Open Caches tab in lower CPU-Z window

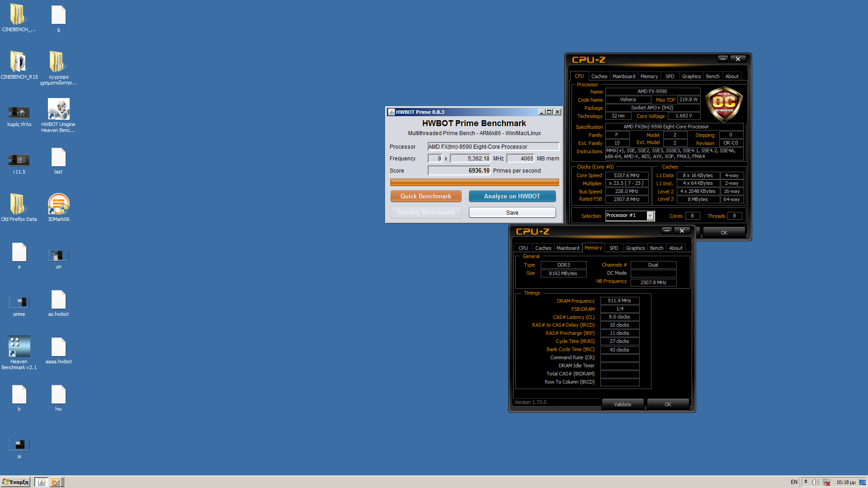point(543,248)
